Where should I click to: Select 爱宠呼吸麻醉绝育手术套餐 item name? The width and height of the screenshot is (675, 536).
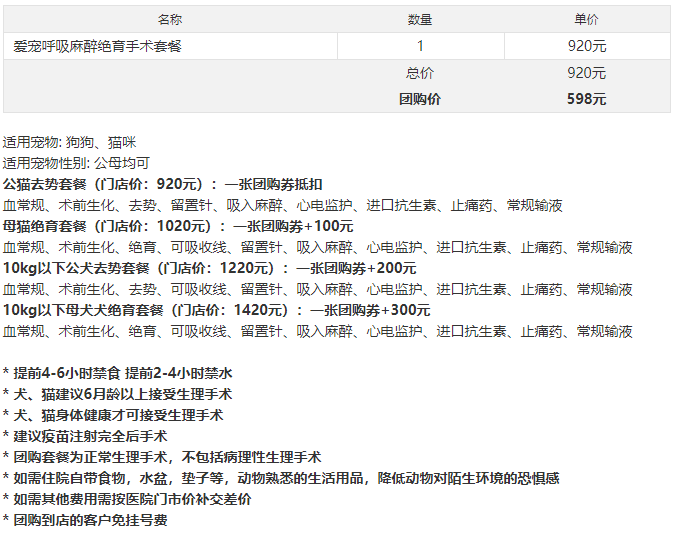(97, 46)
